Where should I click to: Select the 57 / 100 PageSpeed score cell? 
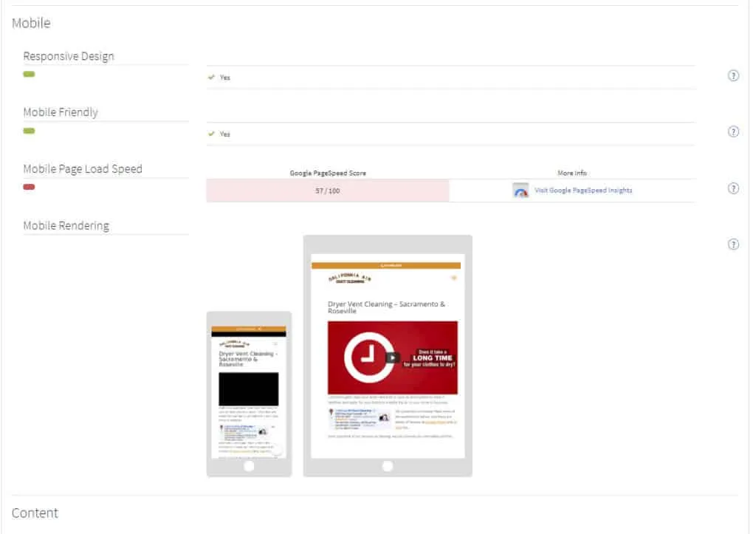[327, 191]
